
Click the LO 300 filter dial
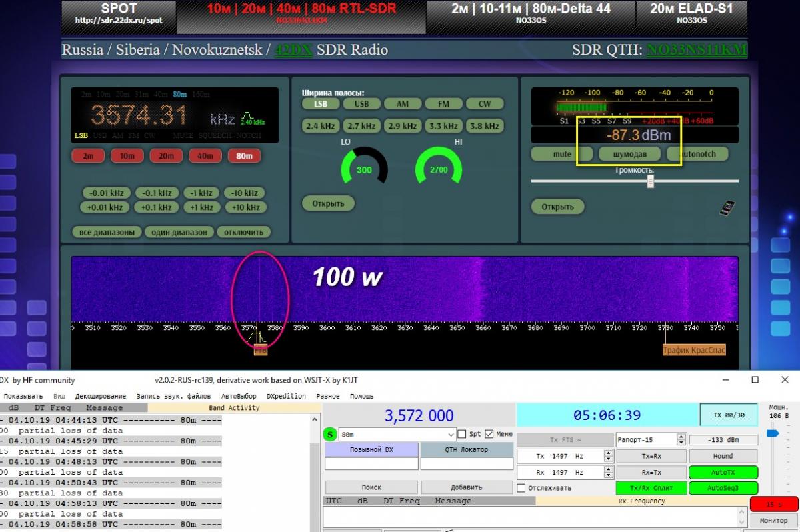364,169
